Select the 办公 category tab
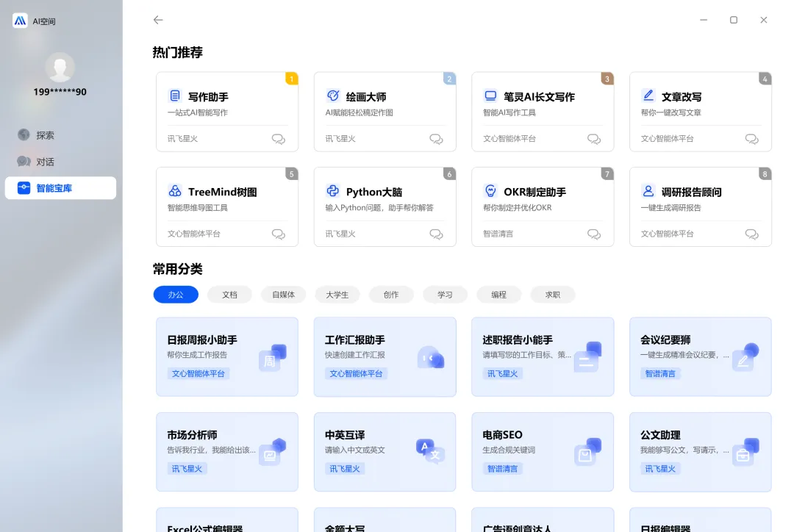 click(x=176, y=295)
